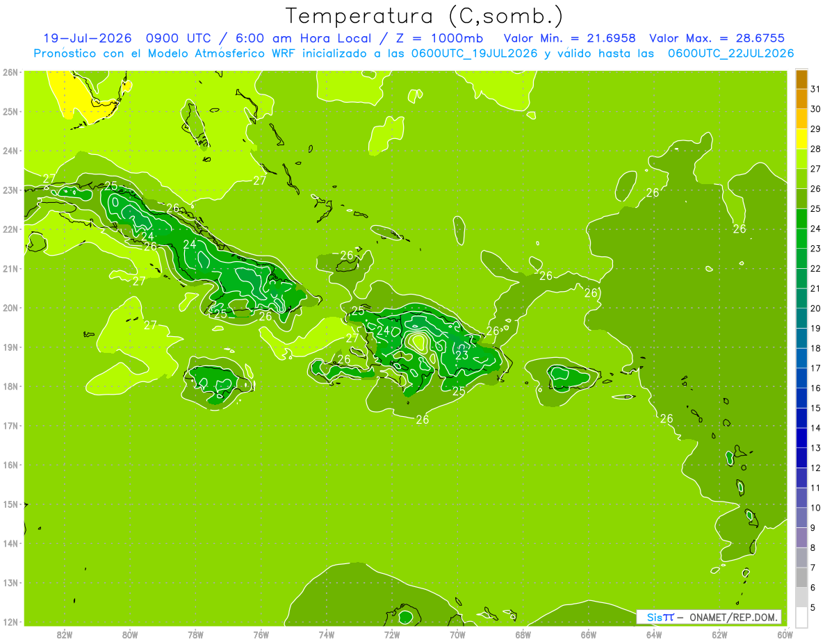Click the '14N' latitude axis label
The height and width of the screenshot is (644, 834).
[x=10, y=543]
